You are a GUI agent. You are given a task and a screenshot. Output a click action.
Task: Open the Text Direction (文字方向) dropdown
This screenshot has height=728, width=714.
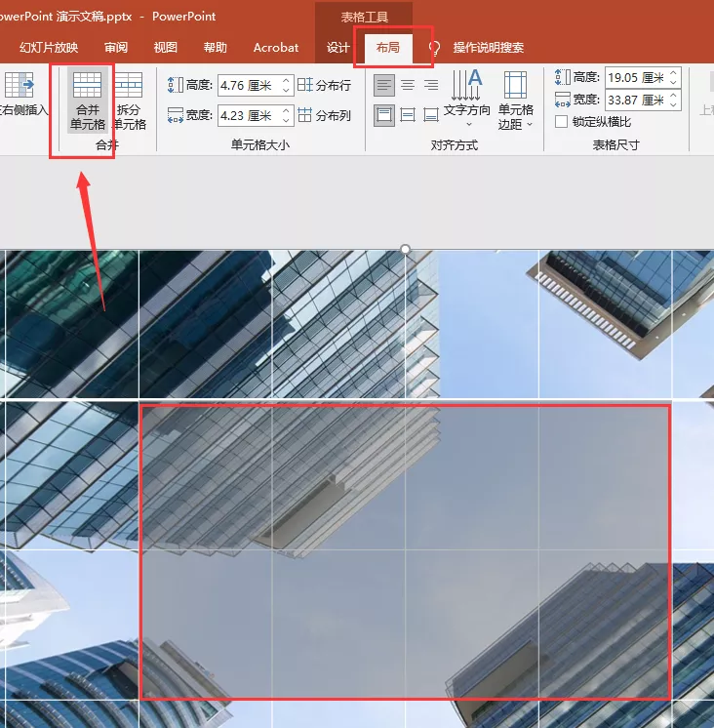coord(467,98)
